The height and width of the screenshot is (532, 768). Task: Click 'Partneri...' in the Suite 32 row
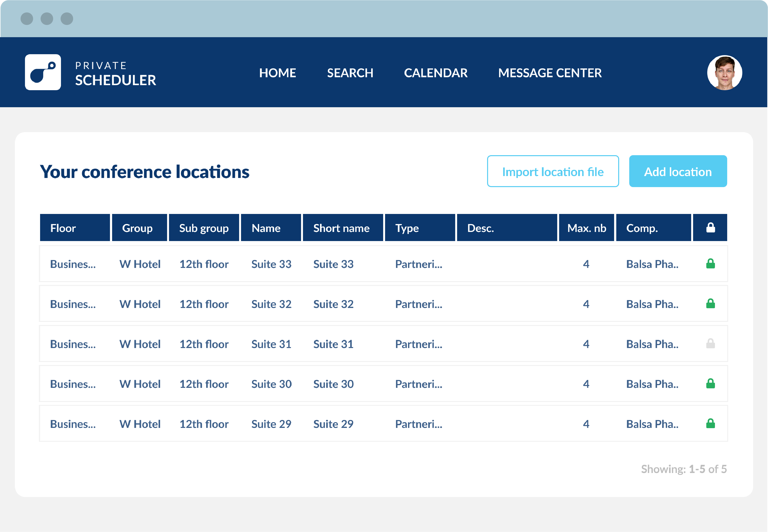[419, 304]
